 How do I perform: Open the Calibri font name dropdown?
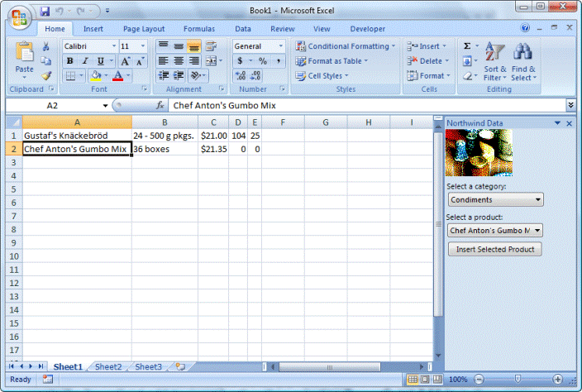(x=114, y=46)
